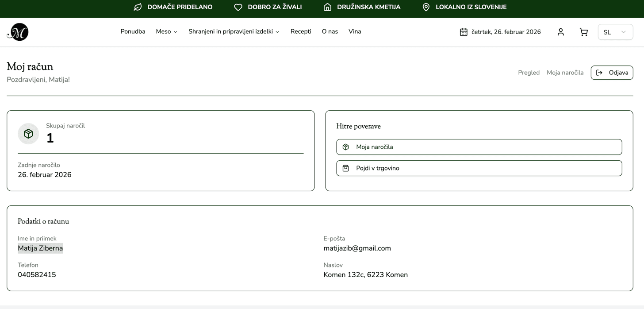Click the package icon beside Skupaj naročil
Image resolution: width=644 pixels, height=309 pixels.
click(28, 134)
